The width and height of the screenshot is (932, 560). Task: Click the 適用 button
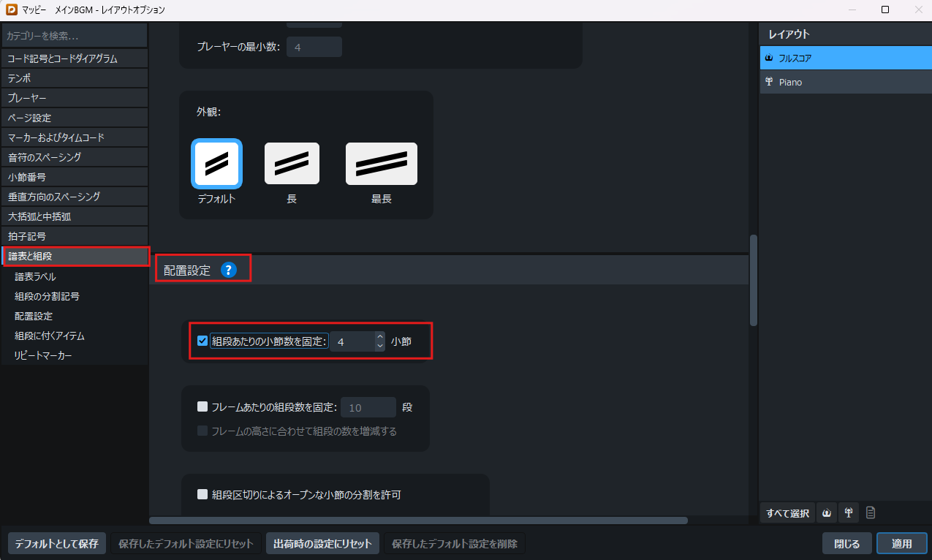click(x=901, y=544)
